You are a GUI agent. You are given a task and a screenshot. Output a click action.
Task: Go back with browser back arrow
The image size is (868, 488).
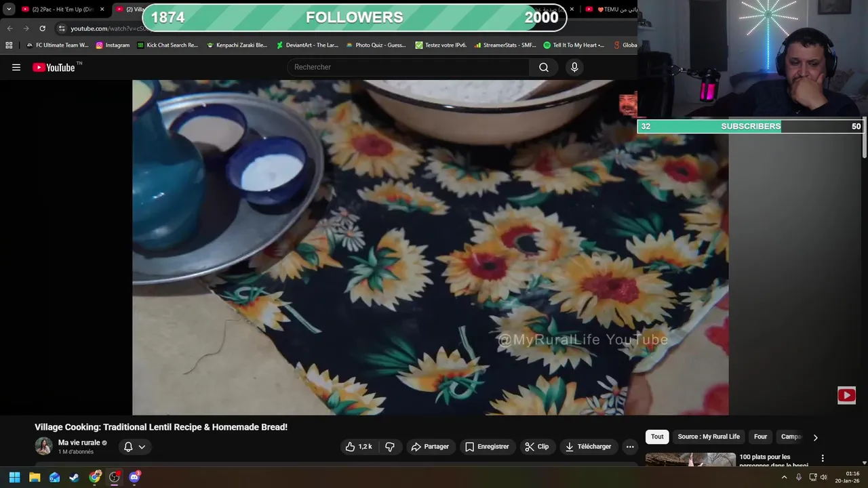tap(9, 28)
